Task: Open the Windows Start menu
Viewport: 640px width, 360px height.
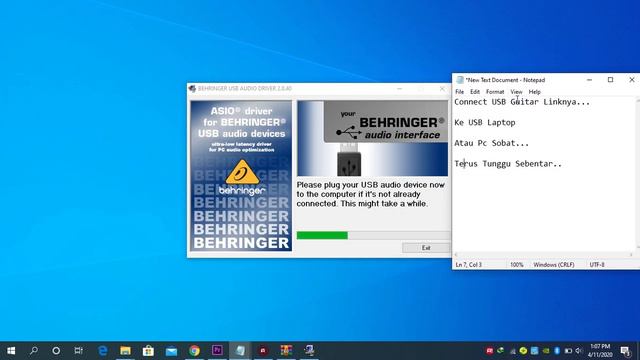Action: (x=11, y=351)
